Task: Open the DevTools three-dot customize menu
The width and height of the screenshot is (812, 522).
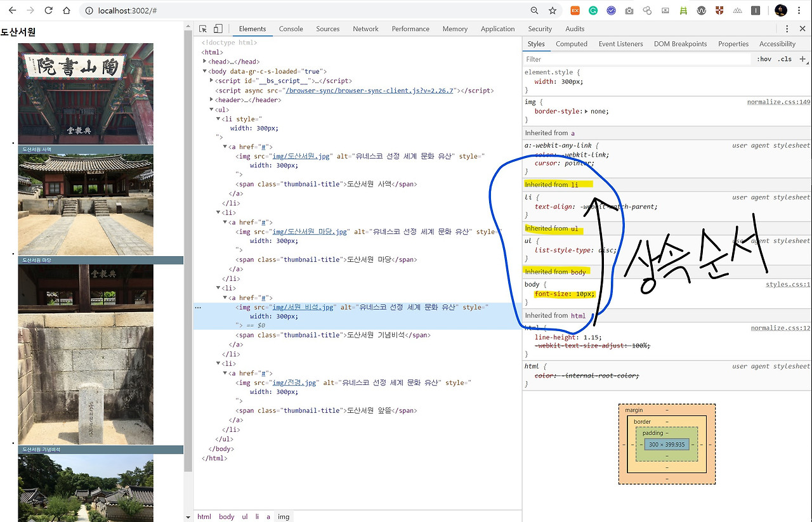Action: click(787, 29)
